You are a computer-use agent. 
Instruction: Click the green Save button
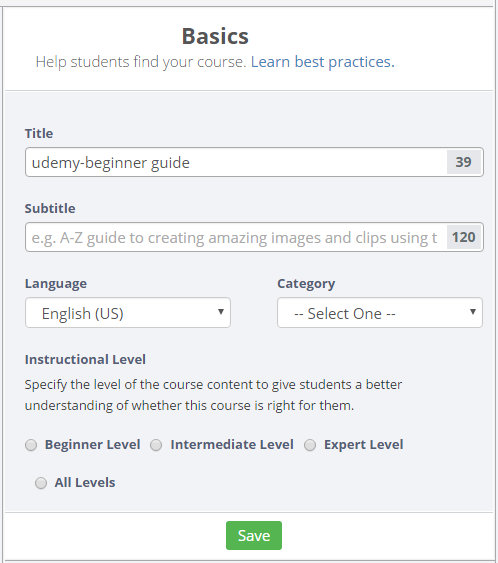click(254, 535)
